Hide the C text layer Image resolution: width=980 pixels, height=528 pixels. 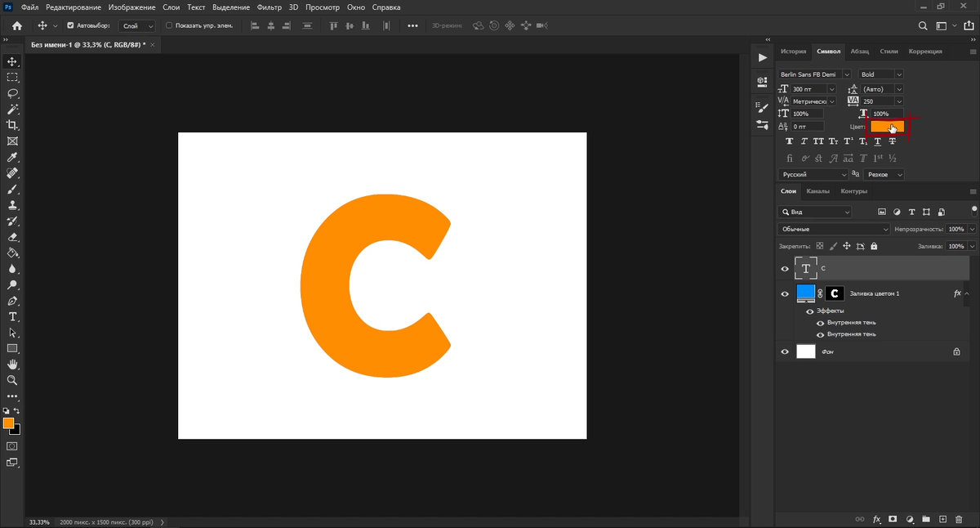pyautogui.click(x=785, y=268)
